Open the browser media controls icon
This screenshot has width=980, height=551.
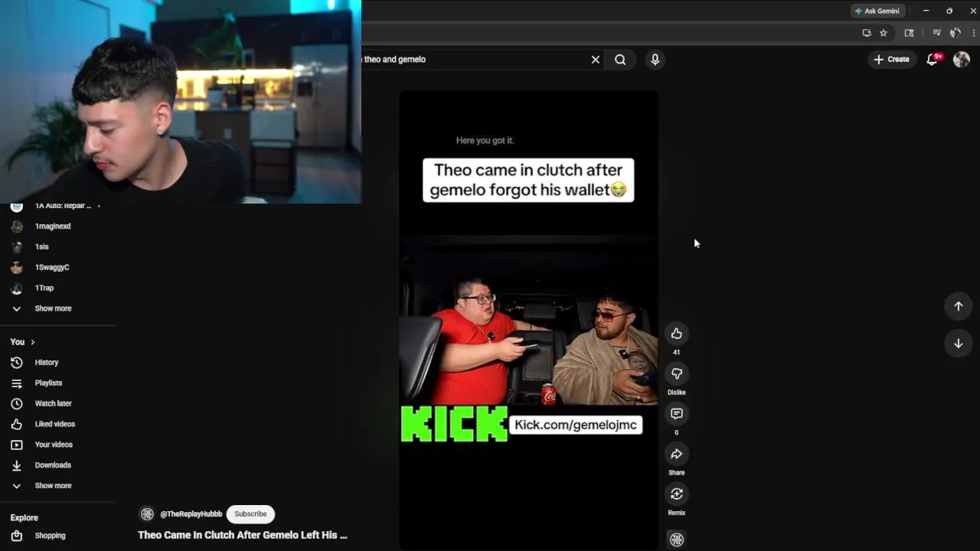(x=936, y=33)
